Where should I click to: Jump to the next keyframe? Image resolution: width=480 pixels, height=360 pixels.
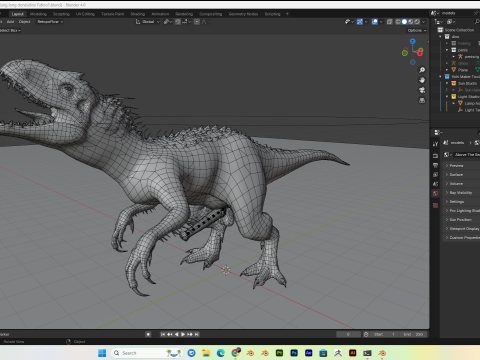pyautogui.click(x=190, y=334)
